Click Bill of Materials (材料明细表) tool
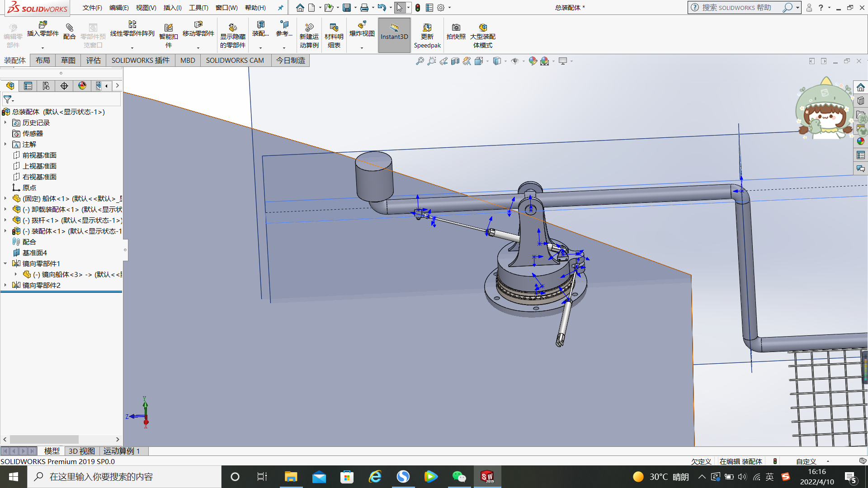The height and width of the screenshot is (488, 868). click(x=334, y=35)
